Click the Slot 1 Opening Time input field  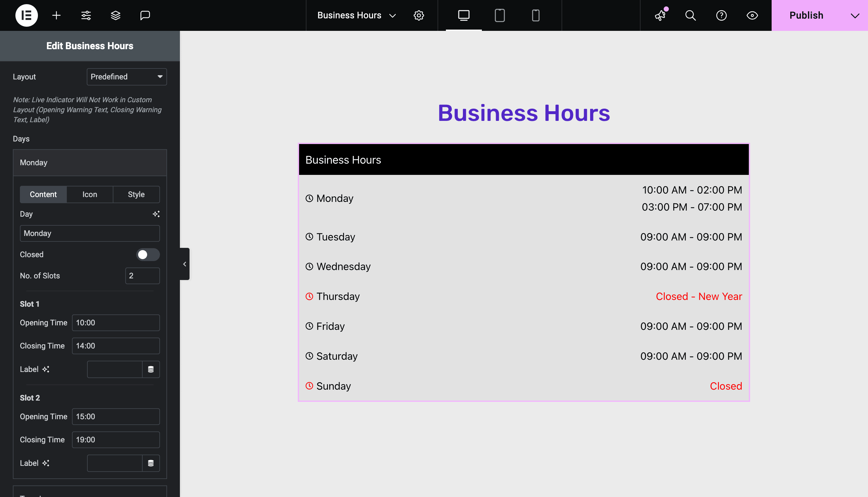click(x=116, y=323)
